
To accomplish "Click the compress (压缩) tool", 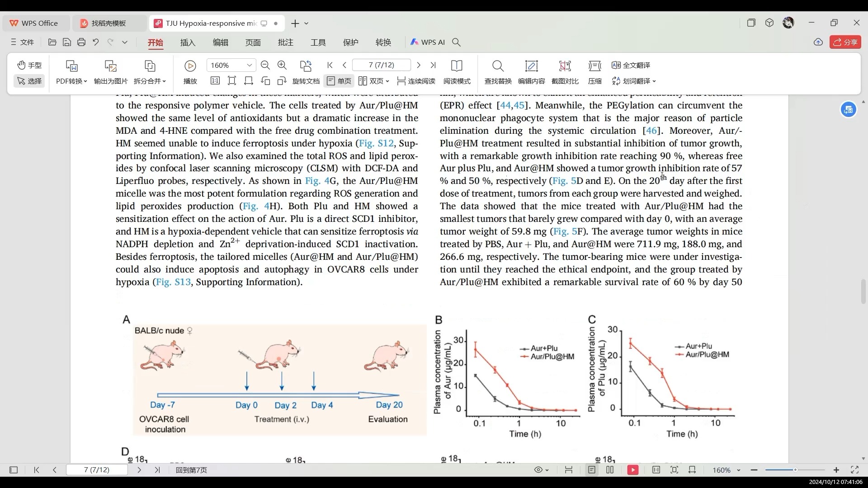I will click(595, 72).
